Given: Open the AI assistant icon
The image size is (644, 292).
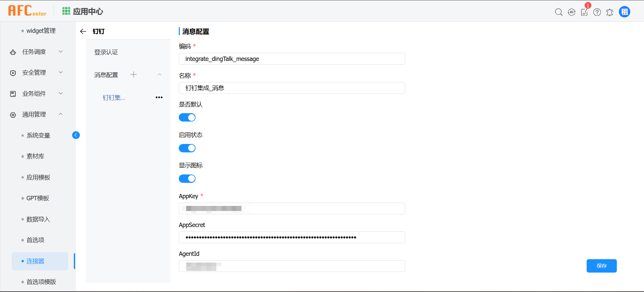Looking at the screenshot, I should [572, 12].
